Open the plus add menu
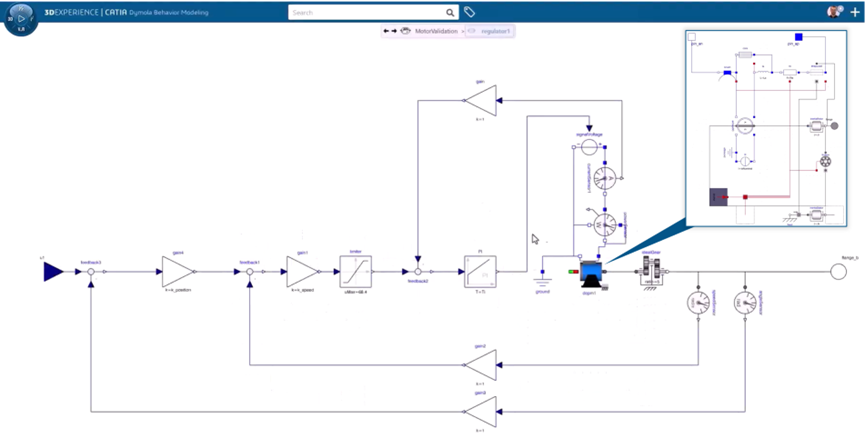The height and width of the screenshot is (438, 865). [x=853, y=12]
